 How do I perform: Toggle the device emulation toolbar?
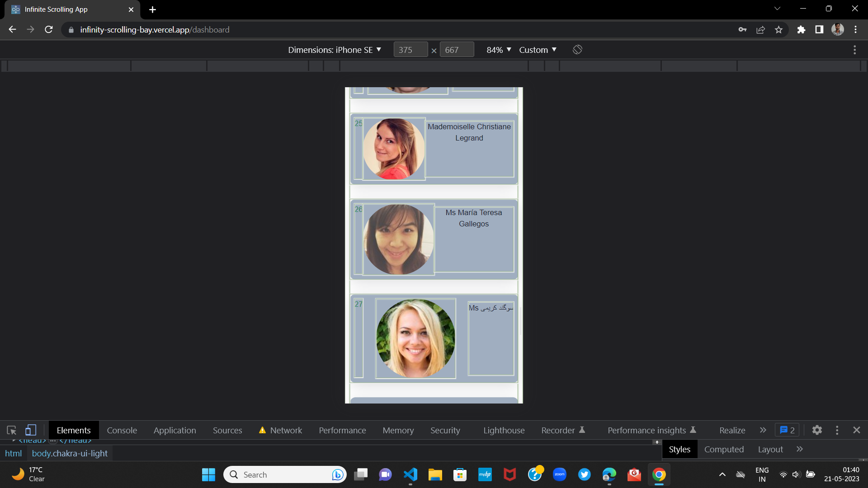tap(31, 430)
